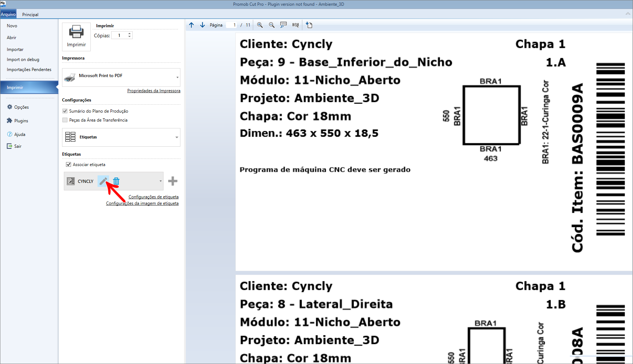Click the first label preview barcode
Viewport: 633px width, 364px height.
(610, 149)
